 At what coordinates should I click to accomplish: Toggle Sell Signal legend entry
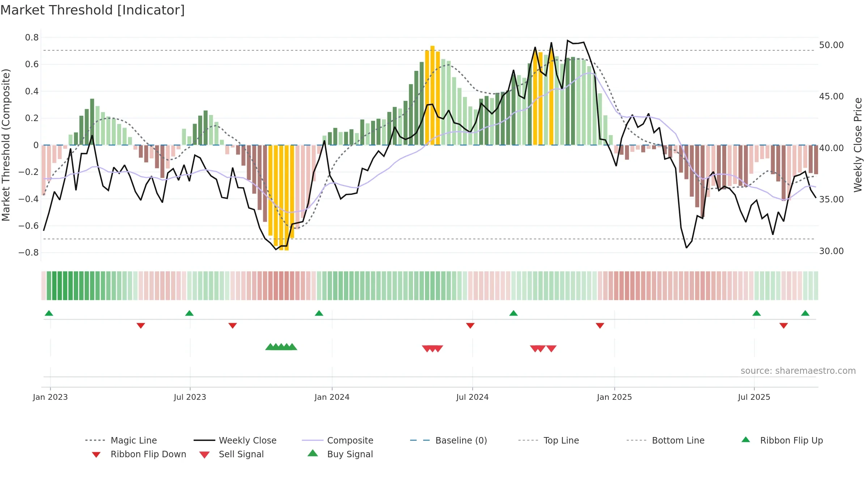[231, 454]
